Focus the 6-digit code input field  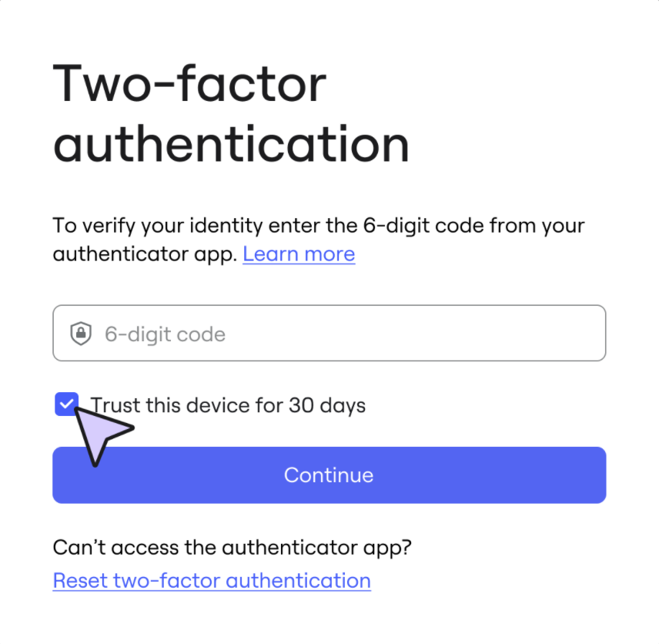click(329, 334)
